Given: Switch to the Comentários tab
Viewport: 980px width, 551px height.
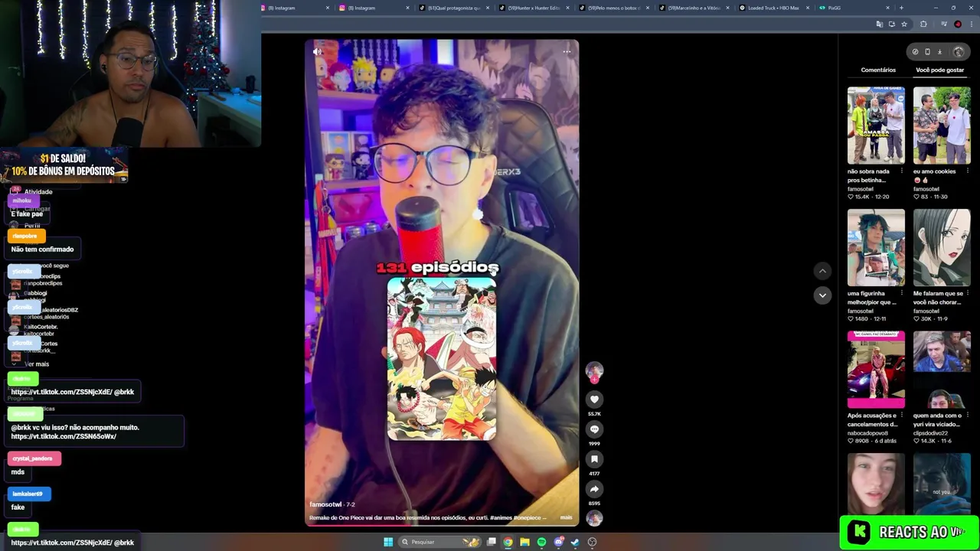Looking at the screenshot, I should (878, 70).
